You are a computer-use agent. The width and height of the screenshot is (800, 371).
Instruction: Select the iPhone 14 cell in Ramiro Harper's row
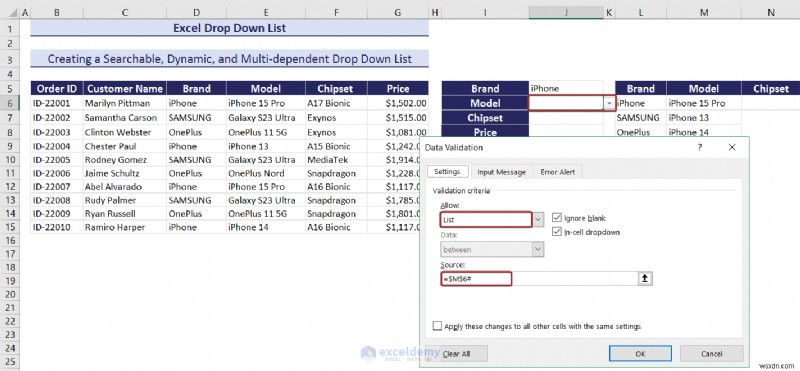tap(266, 227)
